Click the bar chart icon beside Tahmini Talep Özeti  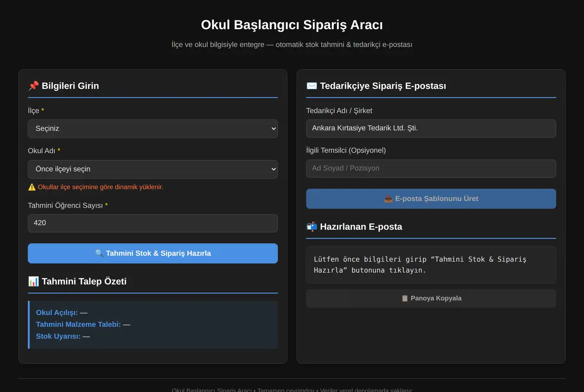click(34, 282)
